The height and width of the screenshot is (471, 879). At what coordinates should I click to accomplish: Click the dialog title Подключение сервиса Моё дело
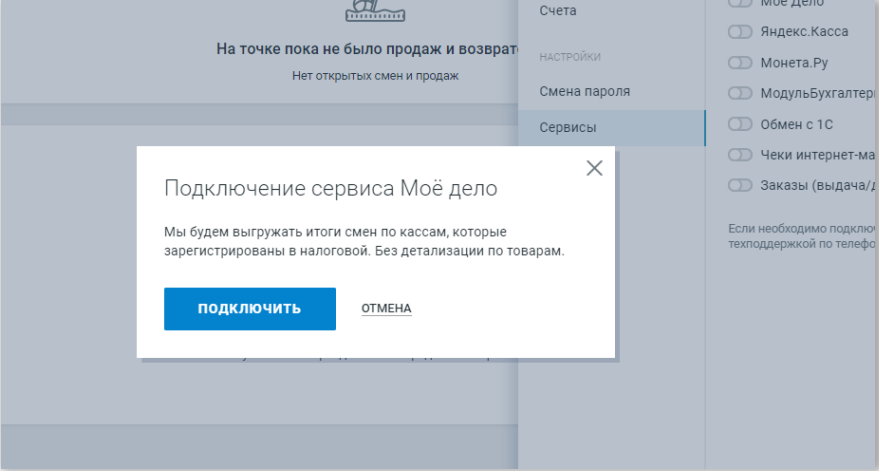pos(331,188)
